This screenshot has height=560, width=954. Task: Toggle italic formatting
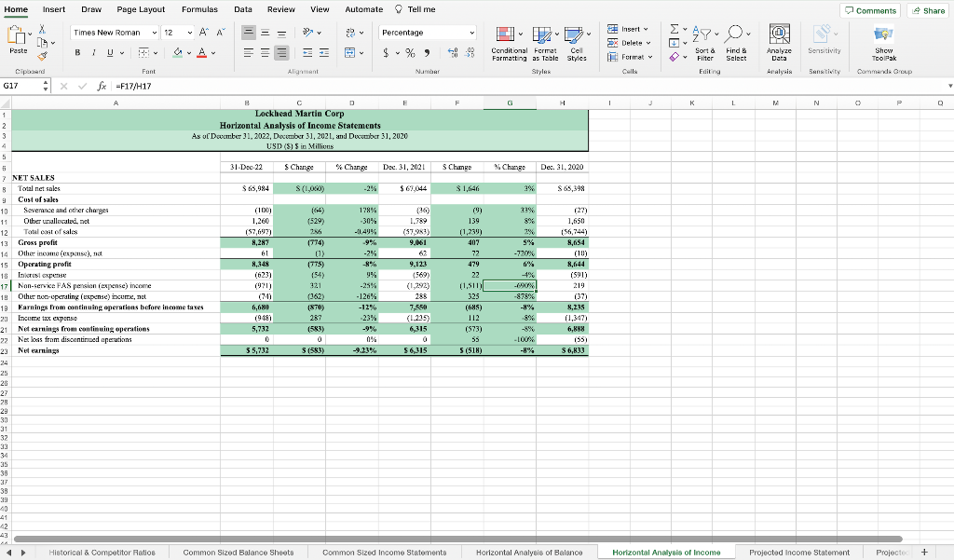pos(94,52)
